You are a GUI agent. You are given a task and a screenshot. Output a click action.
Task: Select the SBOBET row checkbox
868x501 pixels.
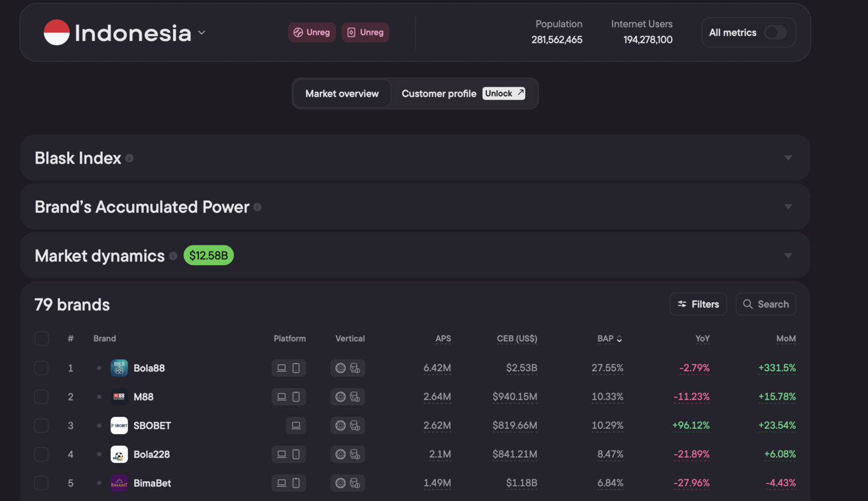(x=41, y=426)
